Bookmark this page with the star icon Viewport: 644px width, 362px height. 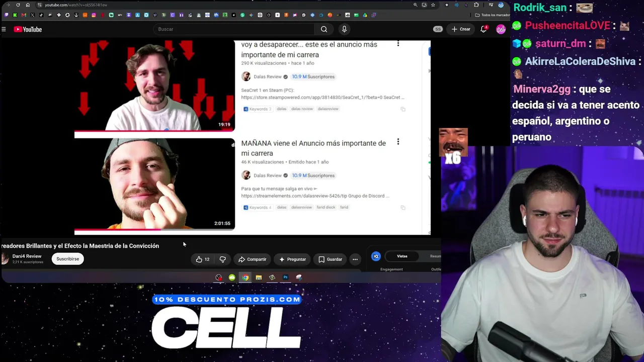click(x=433, y=5)
